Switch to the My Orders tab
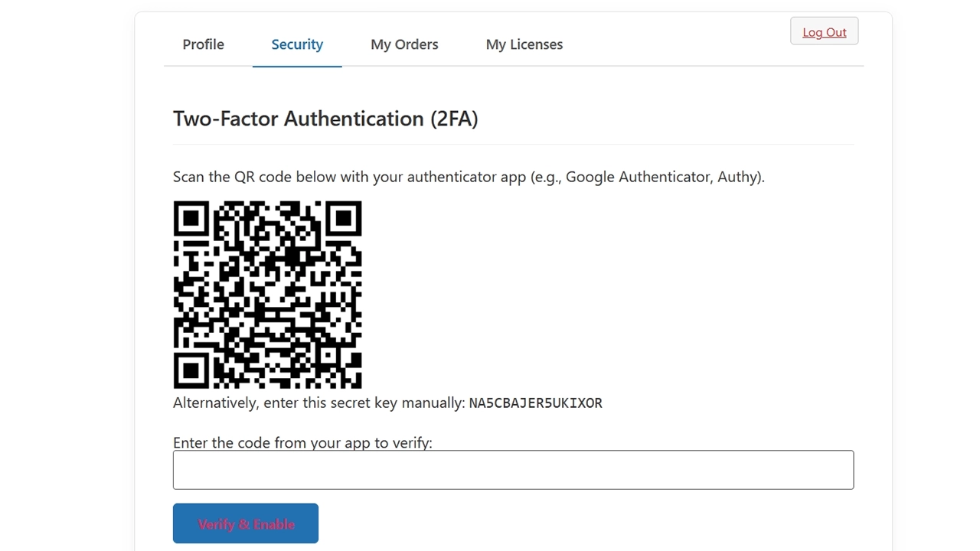980x551 pixels. (x=404, y=44)
